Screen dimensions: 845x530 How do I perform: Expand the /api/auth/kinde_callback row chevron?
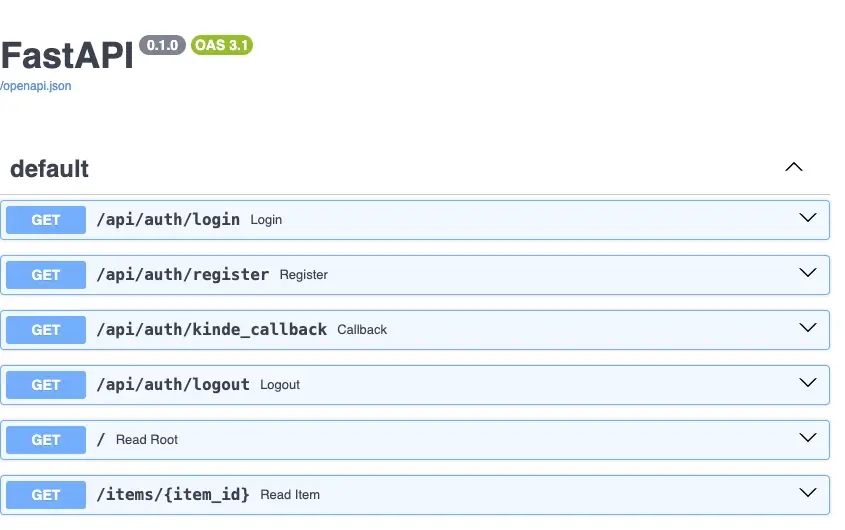click(808, 328)
